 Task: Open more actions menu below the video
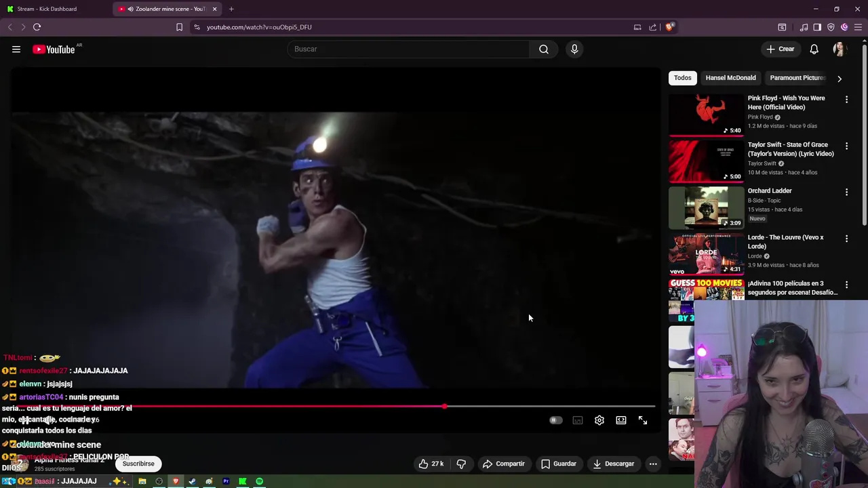point(653,464)
